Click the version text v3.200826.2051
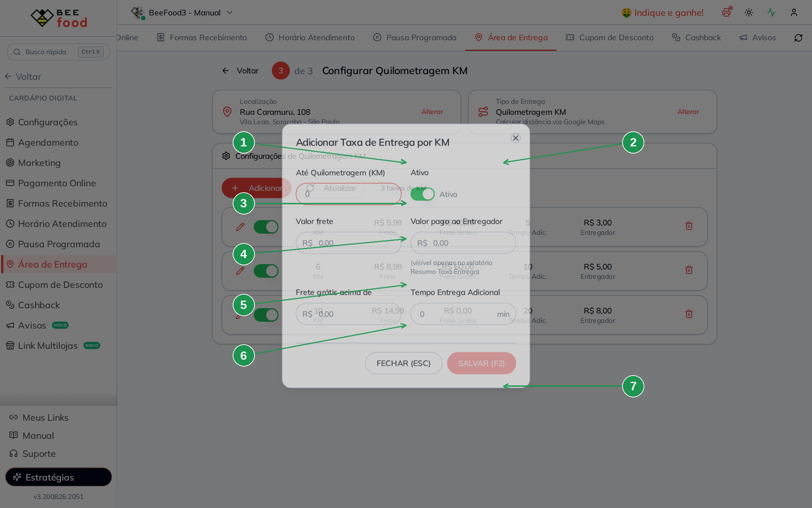This screenshot has height=508, width=812. click(x=58, y=496)
